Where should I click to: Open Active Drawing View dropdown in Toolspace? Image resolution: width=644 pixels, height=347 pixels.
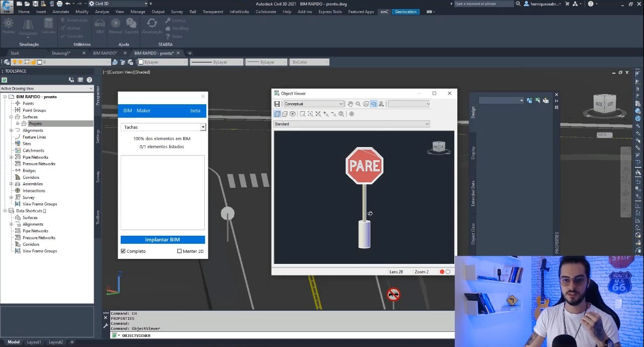[47, 89]
